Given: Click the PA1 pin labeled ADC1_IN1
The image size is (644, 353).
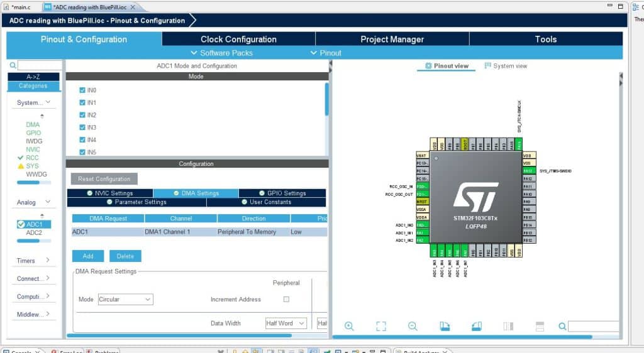Looking at the screenshot, I should pyautogui.click(x=422, y=233).
